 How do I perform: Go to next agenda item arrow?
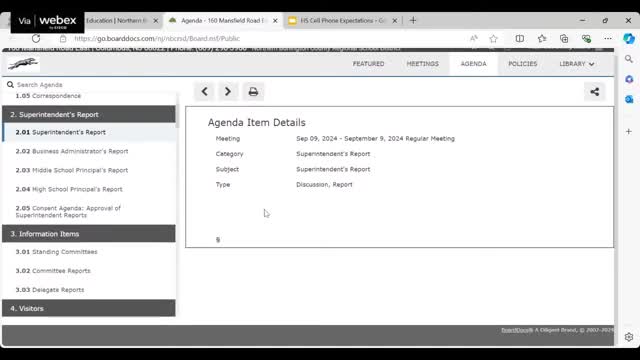pos(228,92)
